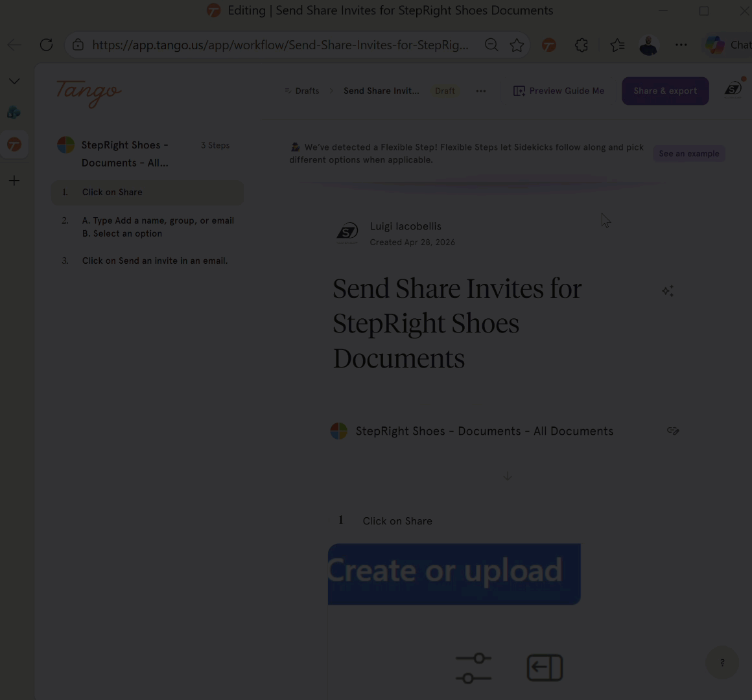Open zoom magnifier in the address bar
The width and height of the screenshot is (752, 700).
tap(491, 45)
